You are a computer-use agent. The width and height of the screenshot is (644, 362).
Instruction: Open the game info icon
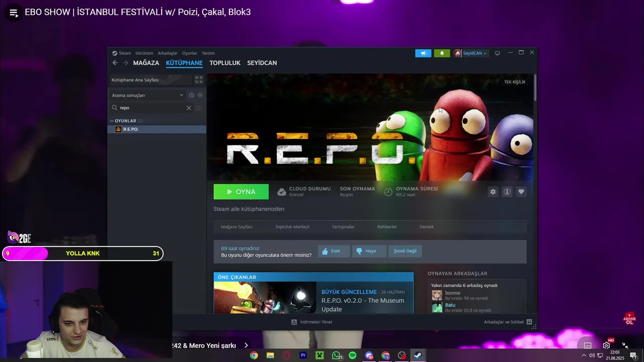pos(507,192)
